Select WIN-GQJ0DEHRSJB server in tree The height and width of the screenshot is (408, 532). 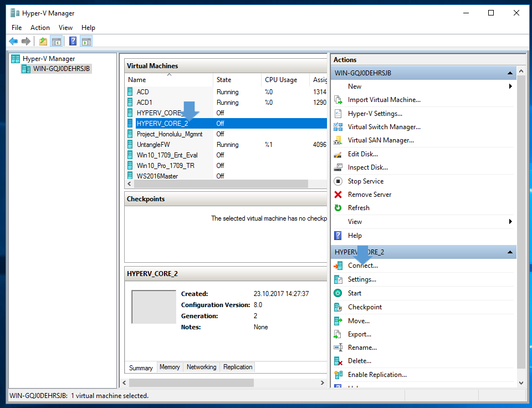[62, 69]
